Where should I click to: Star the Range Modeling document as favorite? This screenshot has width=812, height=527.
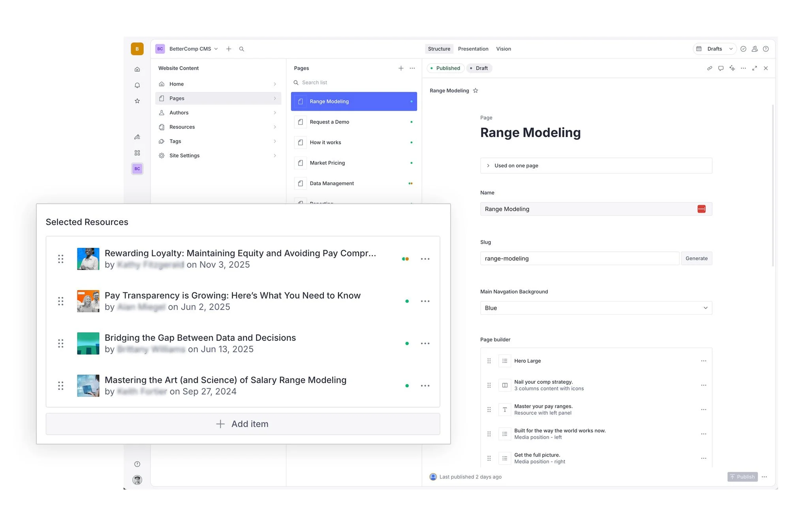pos(476,91)
